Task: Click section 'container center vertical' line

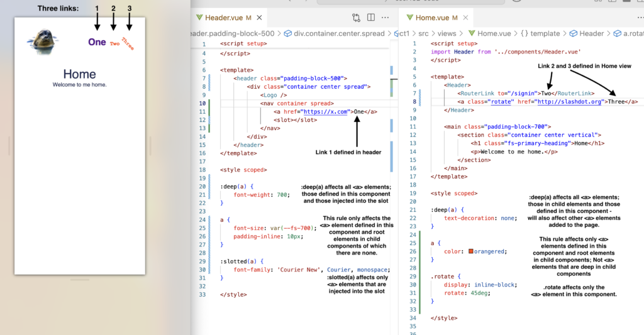Action: [529, 135]
